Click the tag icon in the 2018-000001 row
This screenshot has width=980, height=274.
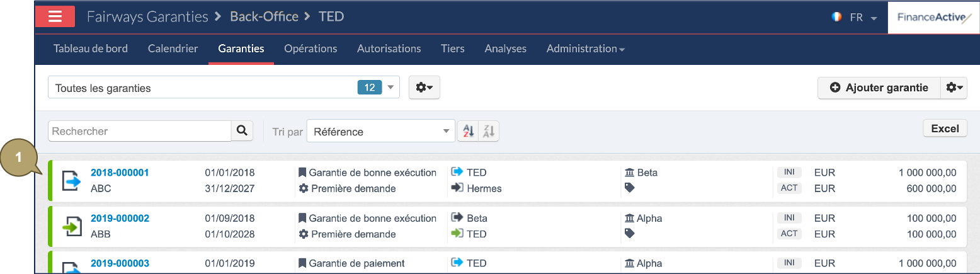tap(629, 188)
